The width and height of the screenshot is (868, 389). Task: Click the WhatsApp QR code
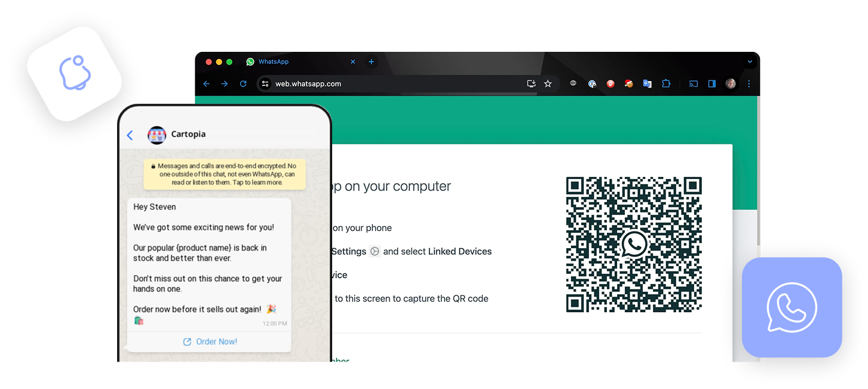coord(634,245)
